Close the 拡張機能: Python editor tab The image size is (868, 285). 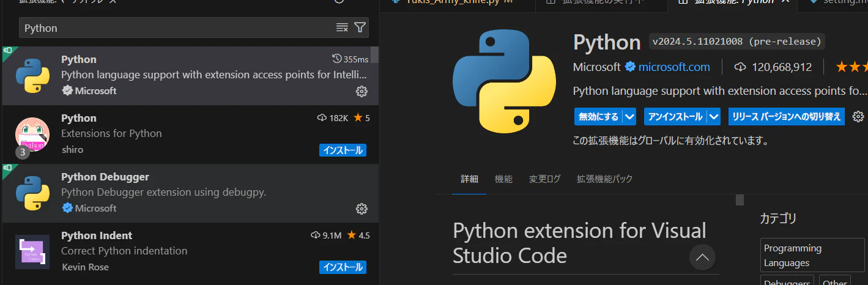pyautogui.click(x=786, y=1)
